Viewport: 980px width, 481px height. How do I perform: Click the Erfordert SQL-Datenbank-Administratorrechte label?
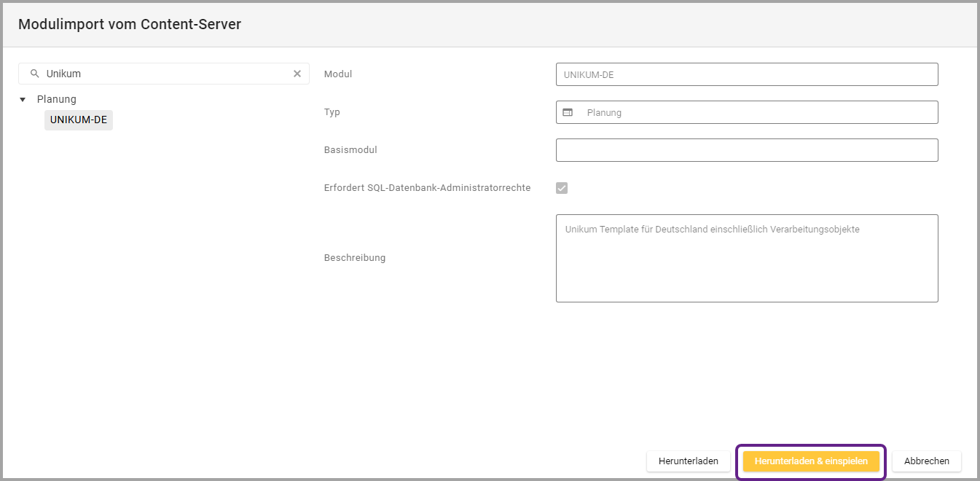(x=427, y=188)
